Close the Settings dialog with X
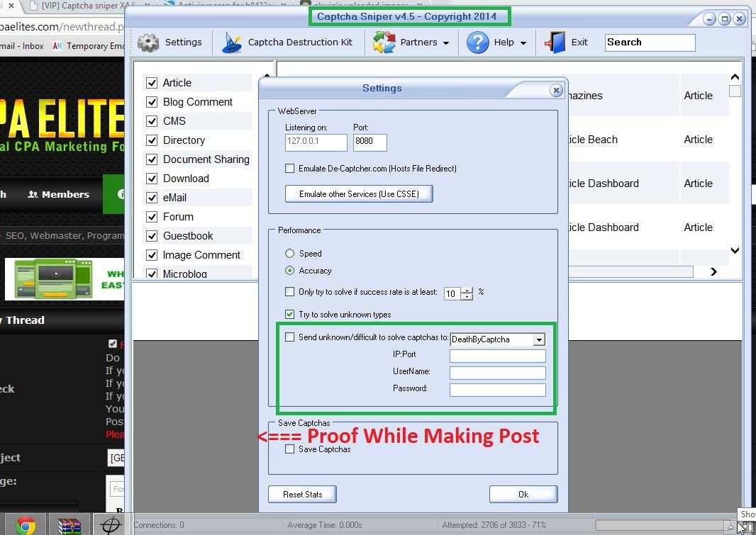The height and width of the screenshot is (535, 756). [x=556, y=90]
